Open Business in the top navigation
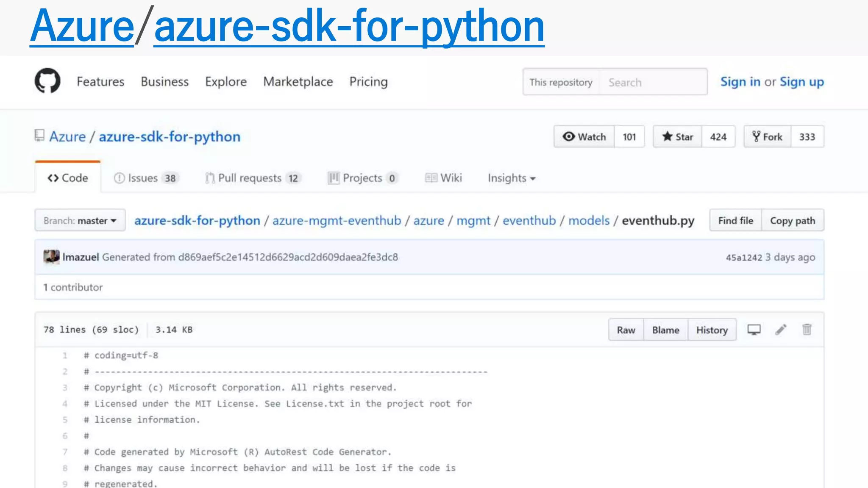The image size is (868, 488). point(165,81)
